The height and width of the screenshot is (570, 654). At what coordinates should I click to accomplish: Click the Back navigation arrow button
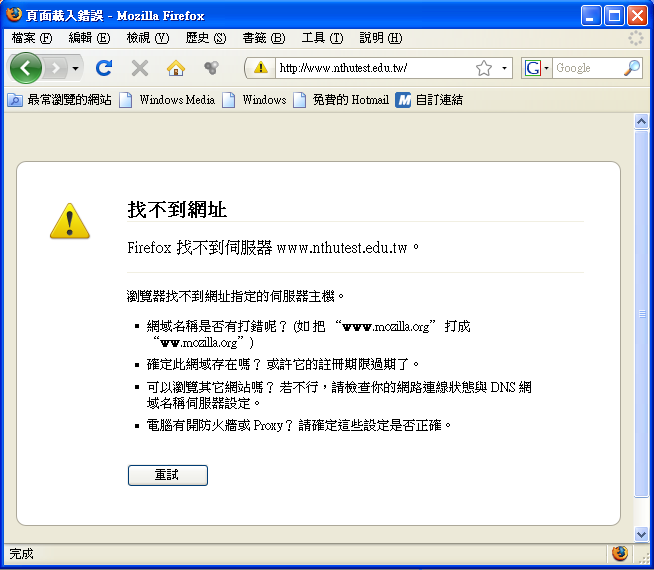25,68
